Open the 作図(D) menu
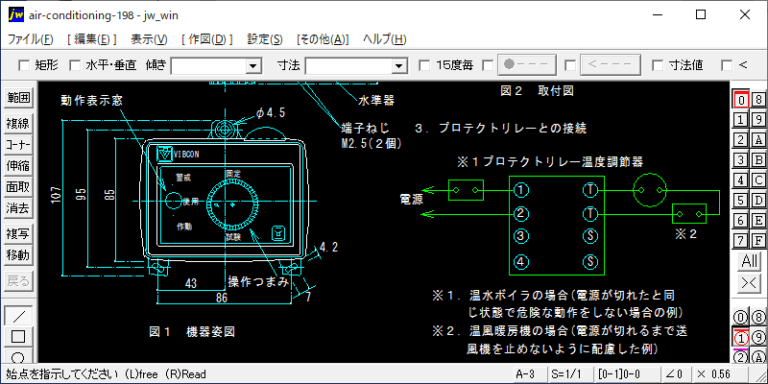The image size is (768, 384). [x=207, y=40]
